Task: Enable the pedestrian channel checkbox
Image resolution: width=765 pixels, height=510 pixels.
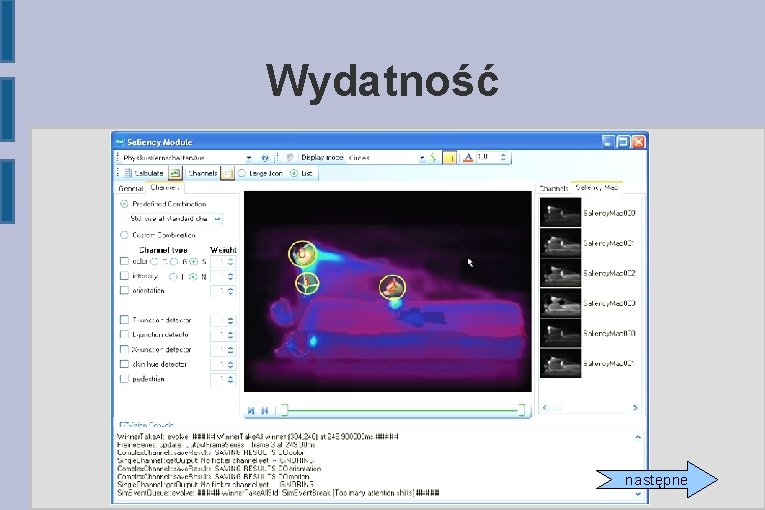Action: (124, 379)
